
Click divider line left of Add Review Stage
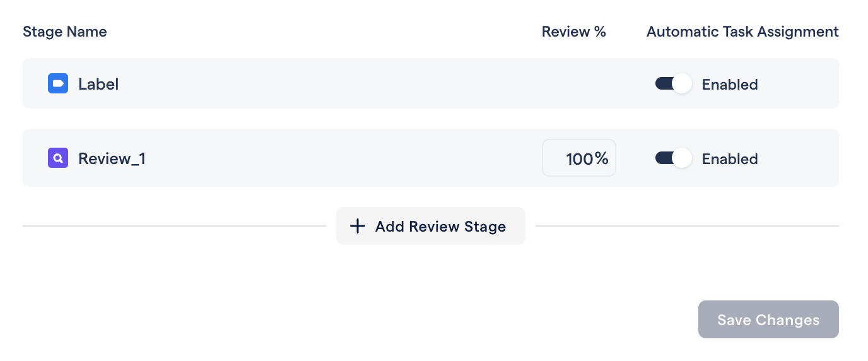pyautogui.click(x=174, y=226)
